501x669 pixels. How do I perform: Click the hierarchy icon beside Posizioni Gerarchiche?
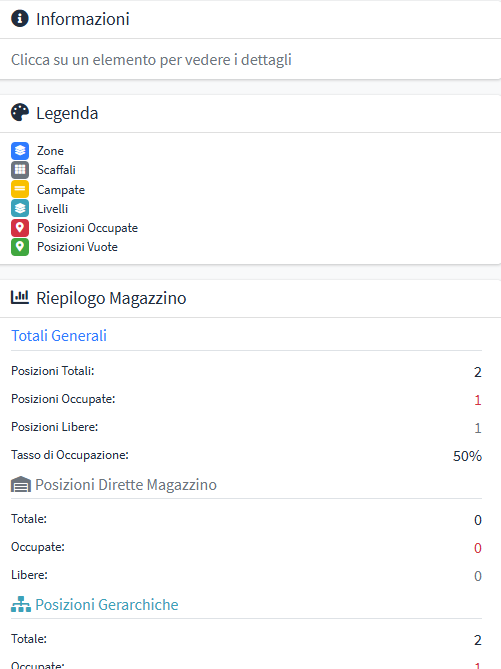(x=20, y=604)
